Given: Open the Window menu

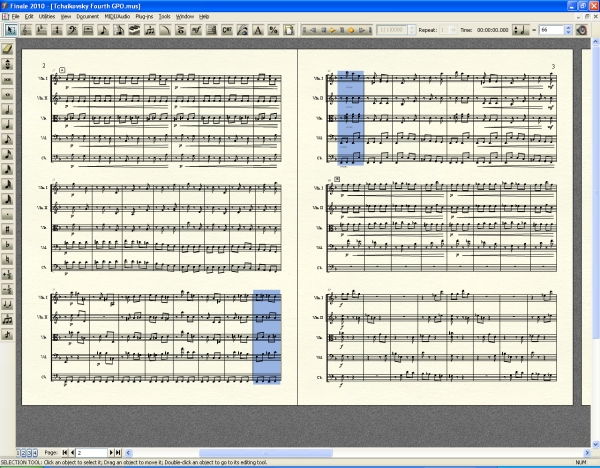Looking at the screenshot, I should click(185, 16).
